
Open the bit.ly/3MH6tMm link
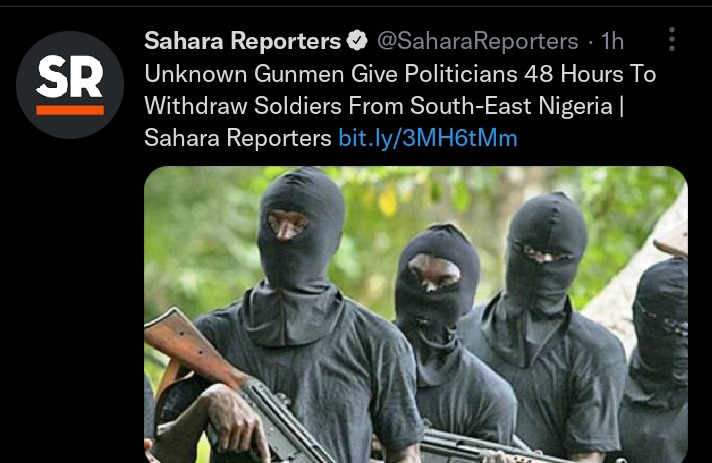point(428,138)
